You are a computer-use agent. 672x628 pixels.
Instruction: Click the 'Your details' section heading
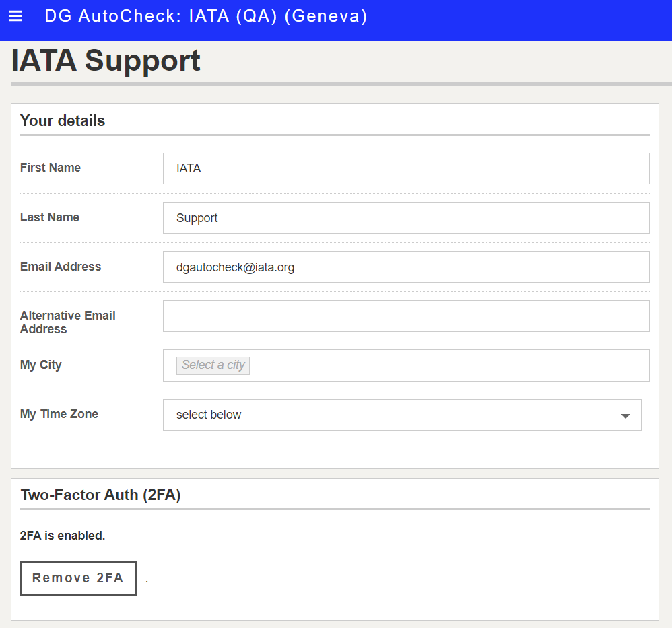click(x=63, y=120)
